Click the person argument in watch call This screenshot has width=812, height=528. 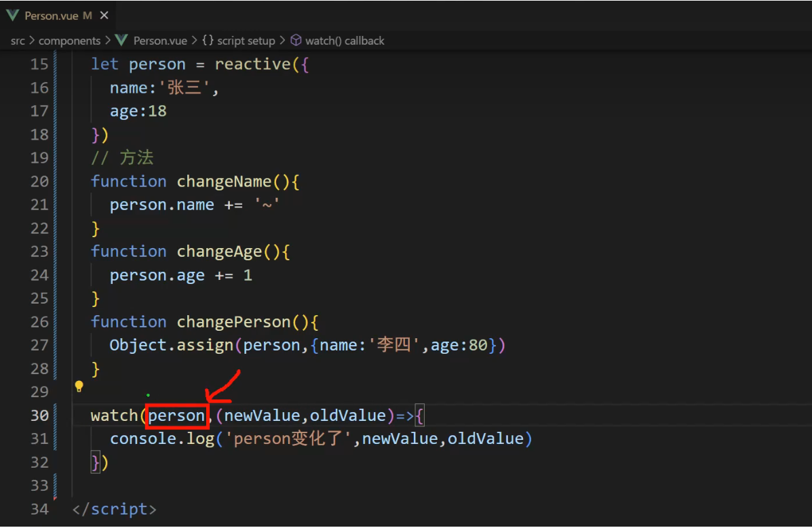click(176, 415)
